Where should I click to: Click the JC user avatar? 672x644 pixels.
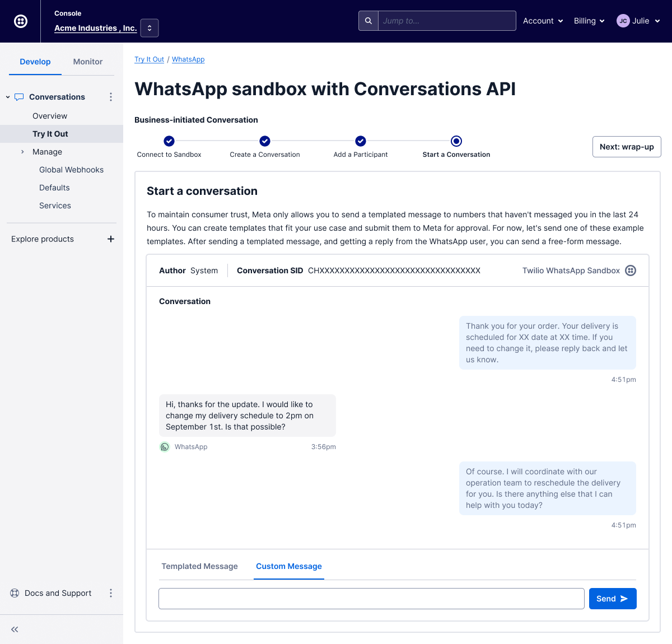point(623,21)
